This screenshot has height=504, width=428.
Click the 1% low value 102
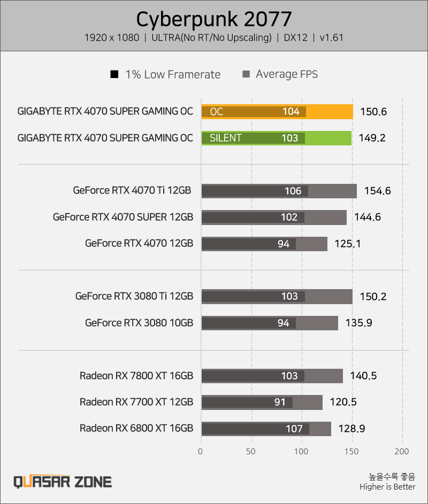click(289, 218)
